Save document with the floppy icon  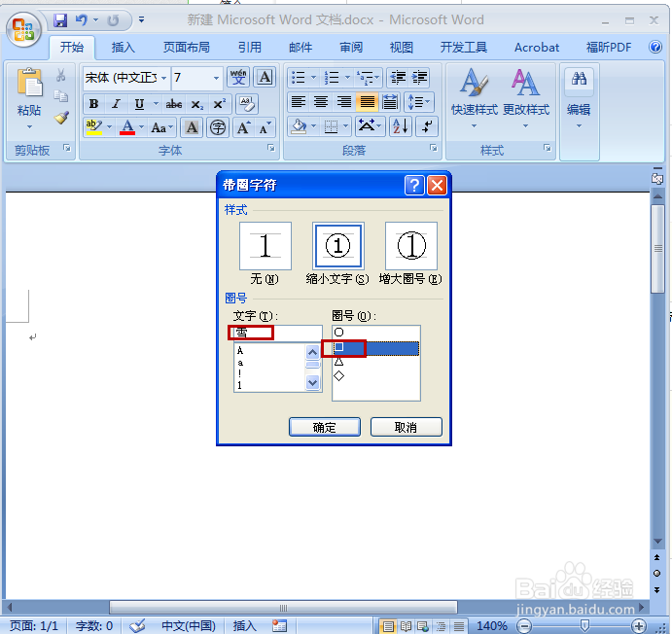click(x=60, y=20)
